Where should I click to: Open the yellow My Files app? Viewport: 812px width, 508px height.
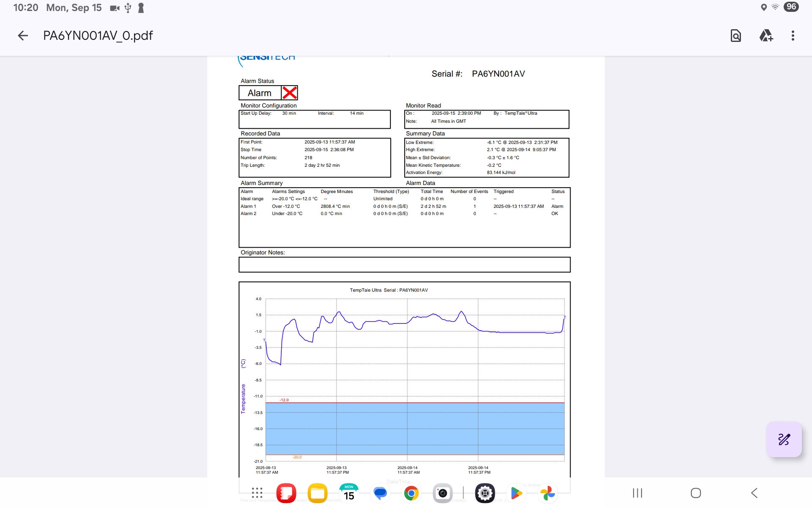318,493
